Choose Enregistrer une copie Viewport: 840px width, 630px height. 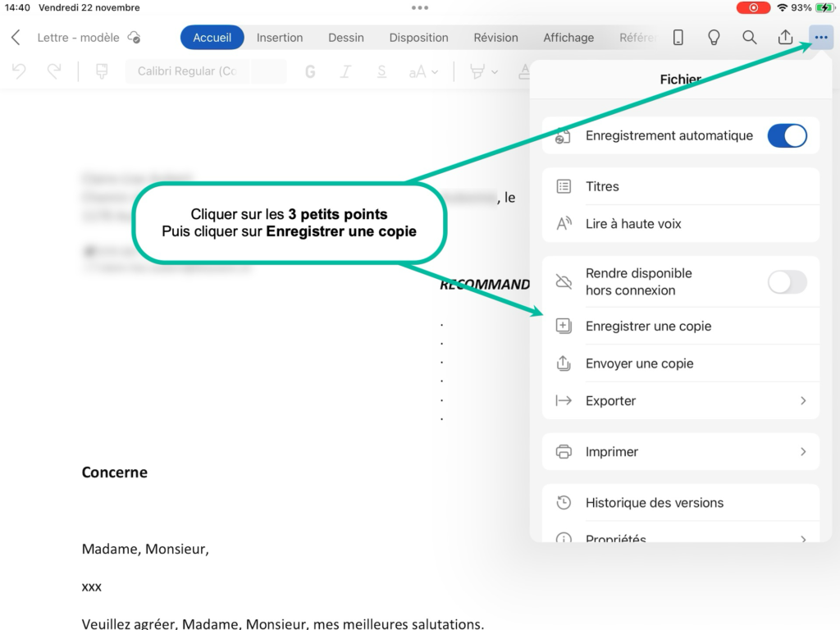(648, 326)
